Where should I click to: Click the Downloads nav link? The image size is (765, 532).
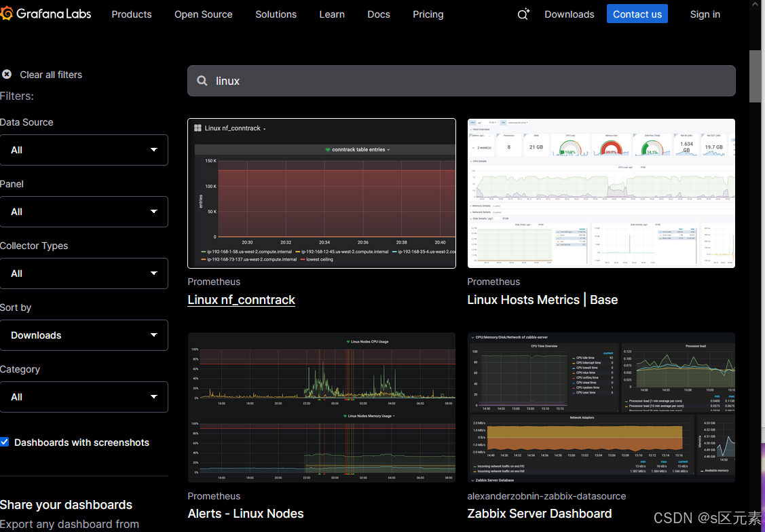[570, 15]
